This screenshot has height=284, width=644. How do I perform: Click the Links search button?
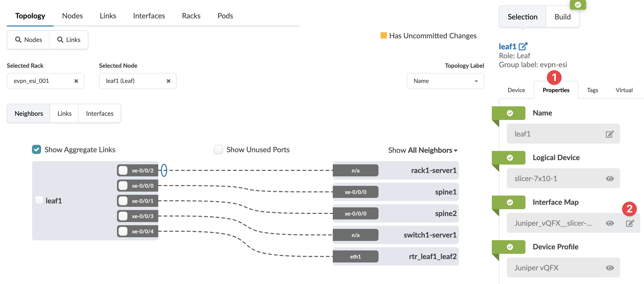[69, 40]
